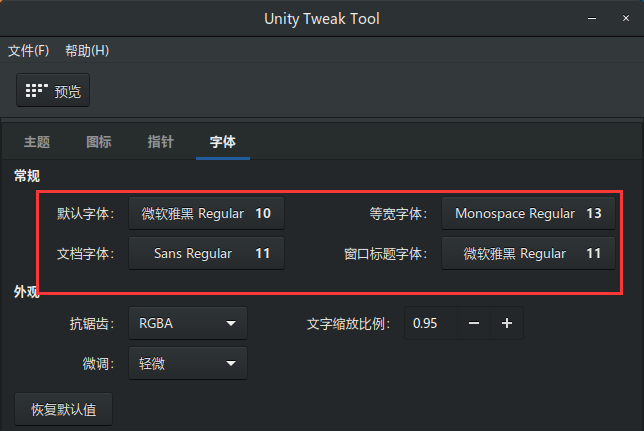Open the 文件(F) menu
The height and width of the screenshot is (431, 644).
click(x=29, y=51)
